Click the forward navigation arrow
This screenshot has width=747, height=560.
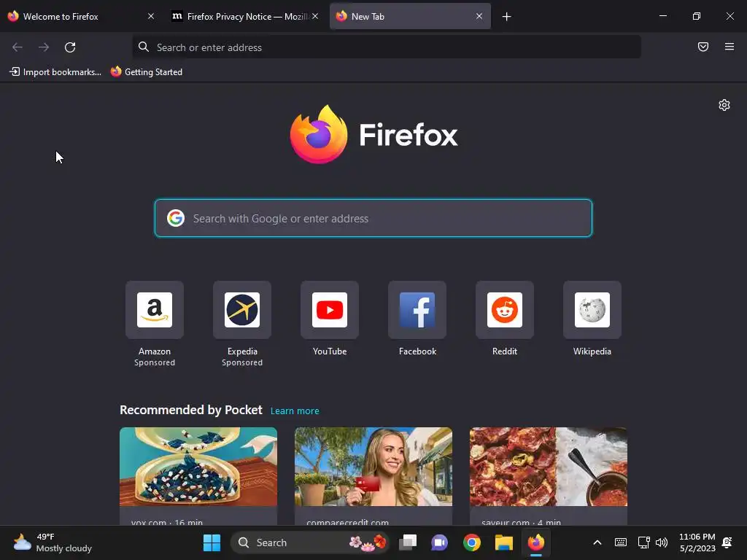[44, 47]
